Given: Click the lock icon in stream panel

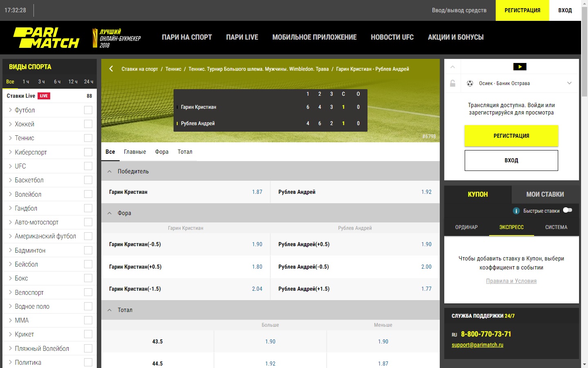Looking at the screenshot, I should click(x=452, y=83).
